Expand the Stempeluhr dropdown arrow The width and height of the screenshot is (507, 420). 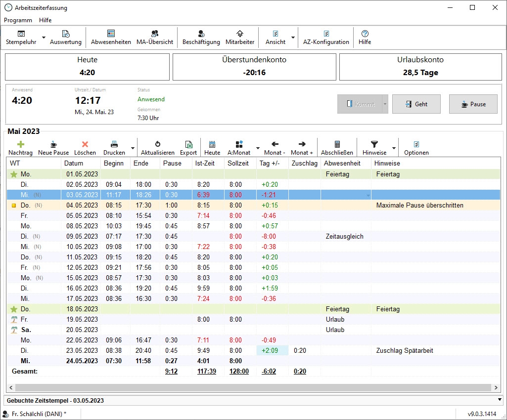coord(44,38)
